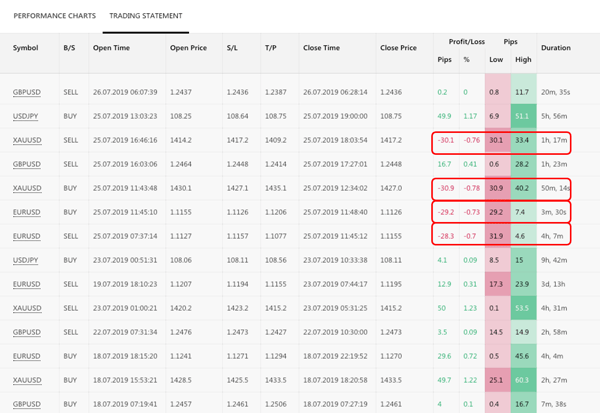Image resolution: width=600 pixels, height=413 pixels.
Task: Switch to the Performance Charts tab
Action: coord(55,16)
